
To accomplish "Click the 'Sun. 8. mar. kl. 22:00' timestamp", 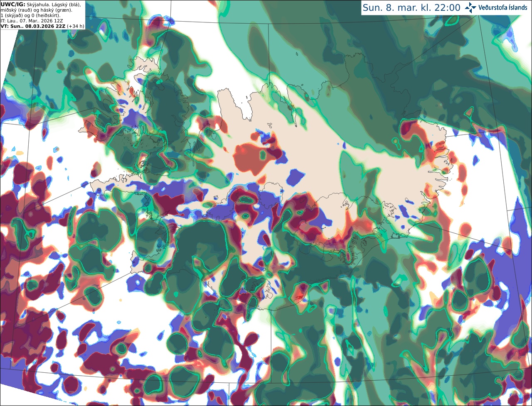I will point(411,7).
